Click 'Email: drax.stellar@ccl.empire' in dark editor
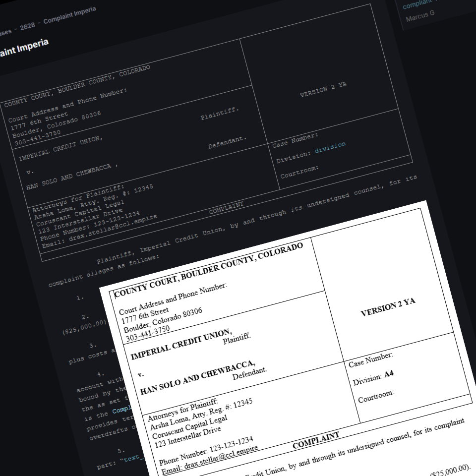476x476 pixels. point(100,232)
